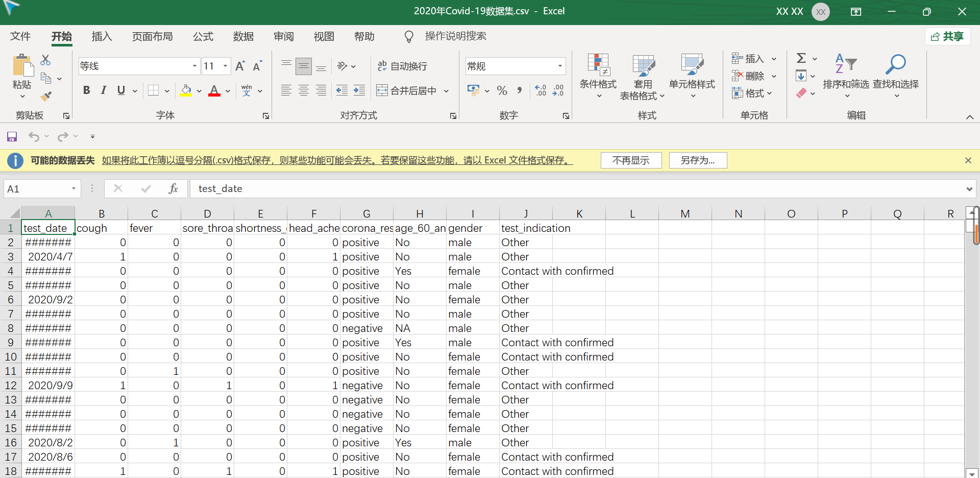Expand the Name Box dropdown arrow

tap(73, 189)
